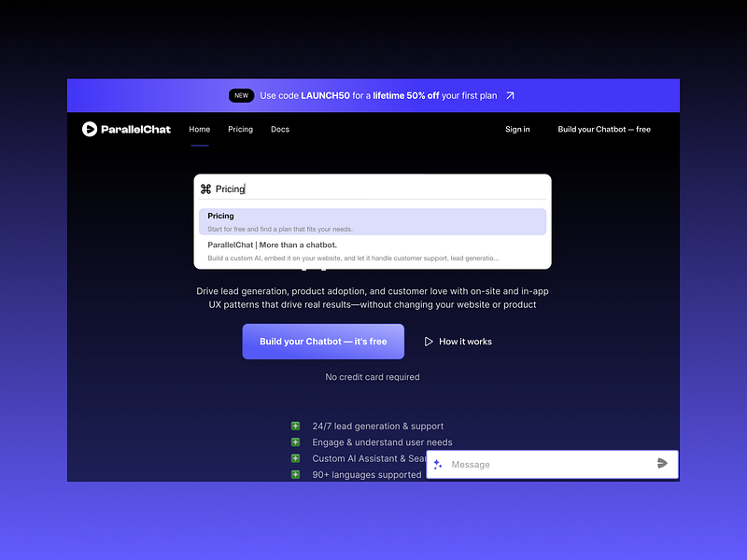The image size is (747, 560).
Task: Click the arrow icon in promo banner
Action: [510, 96]
